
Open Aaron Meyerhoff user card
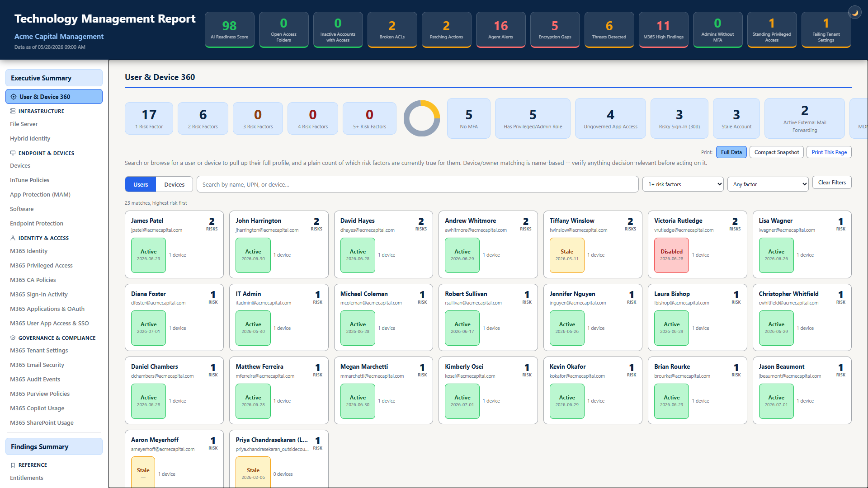point(174,459)
